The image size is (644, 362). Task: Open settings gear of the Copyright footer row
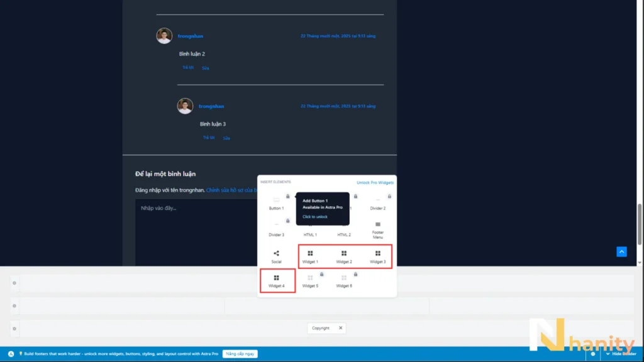(x=14, y=328)
